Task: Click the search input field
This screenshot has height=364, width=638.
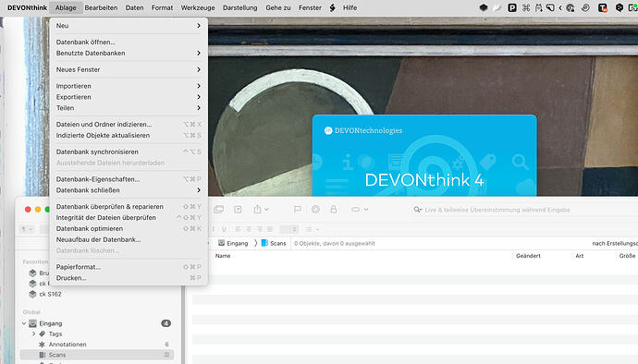Action: [525, 210]
